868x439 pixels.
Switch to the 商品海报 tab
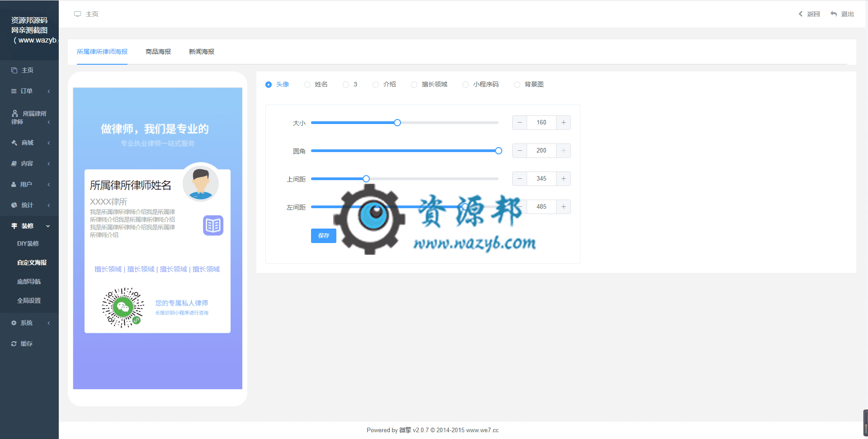[158, 52]
